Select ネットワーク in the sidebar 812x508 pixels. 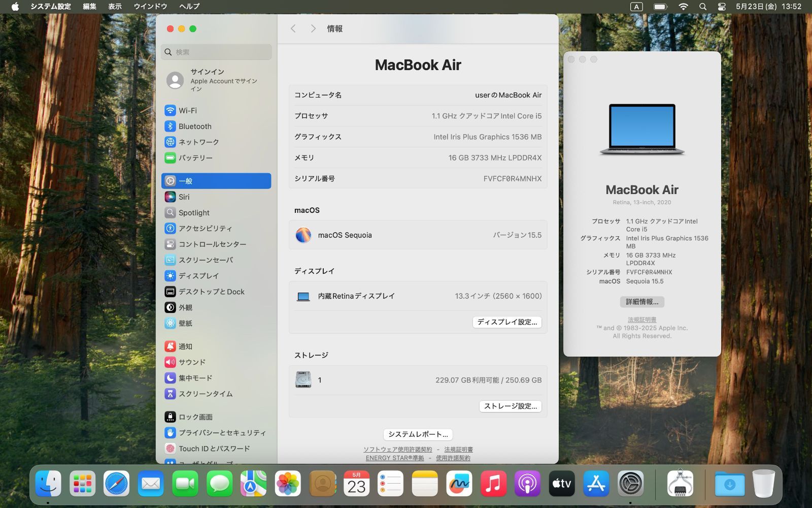click(x=216, y=142)
